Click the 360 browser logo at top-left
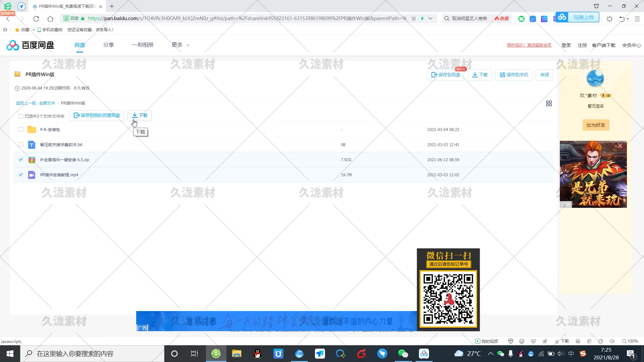This screenshot has height=362, width=644. pos(7,6)
